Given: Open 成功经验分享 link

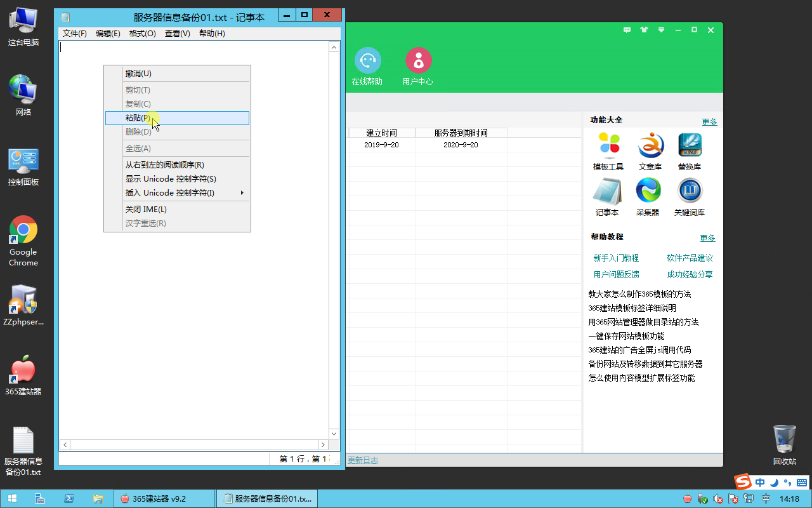Looking at the screenshot, I should [690, 274].
